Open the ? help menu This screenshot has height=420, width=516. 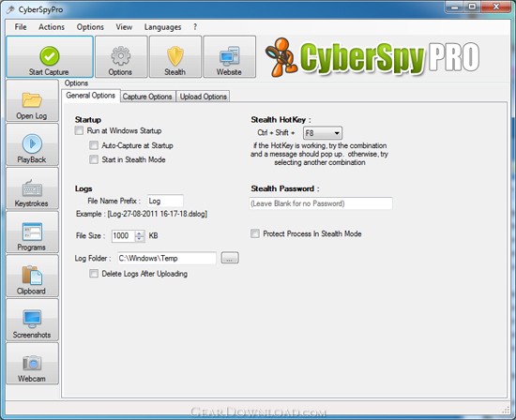pyautogui.click(x=195, y=27)
